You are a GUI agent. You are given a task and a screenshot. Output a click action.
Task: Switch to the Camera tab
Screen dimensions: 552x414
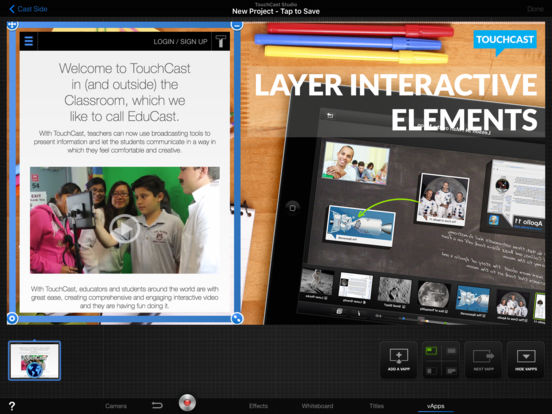click(115, 406)
